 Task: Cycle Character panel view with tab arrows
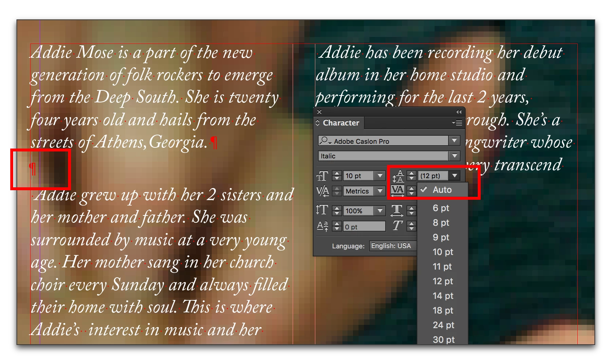tap(318, 123)
